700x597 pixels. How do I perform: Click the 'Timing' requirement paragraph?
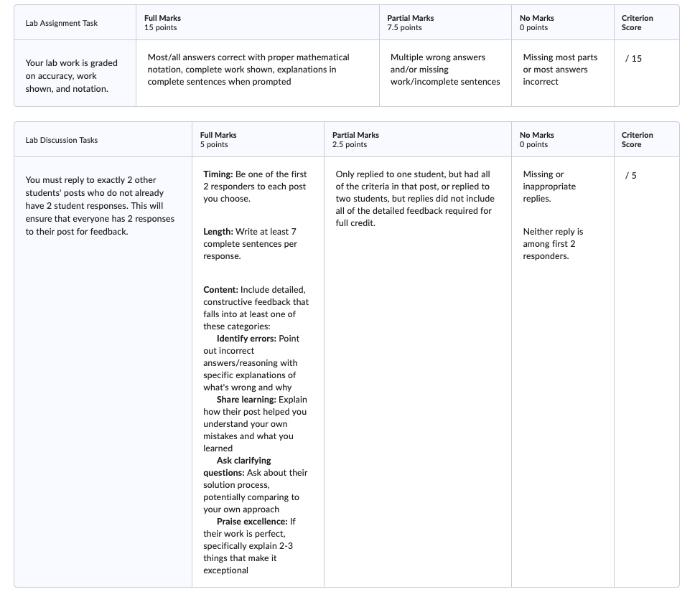click(255, 187)
